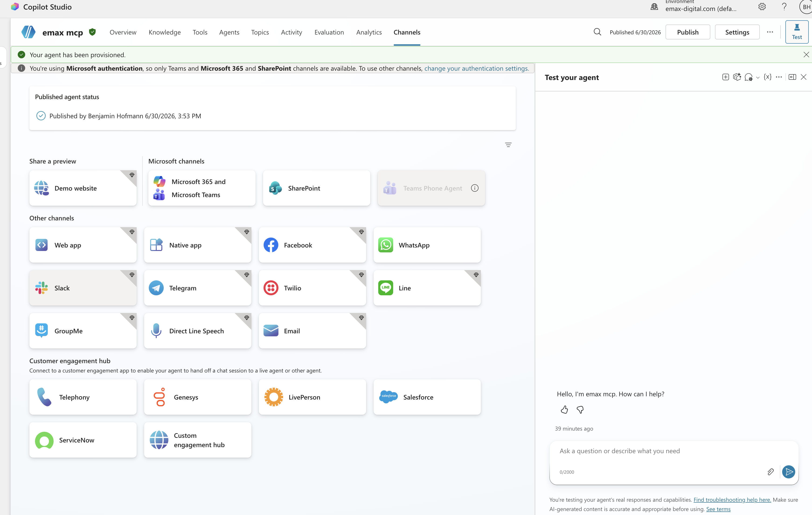This screenshot has height=515, width=812.
Task: Open the sparkle stacked-pages icon in test pane
Action: tap(737, 77)
